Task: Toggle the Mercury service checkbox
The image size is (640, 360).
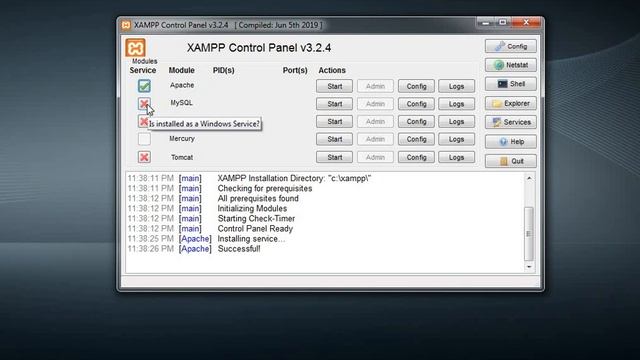Action: pyautogui.click(x=144, y=139)
